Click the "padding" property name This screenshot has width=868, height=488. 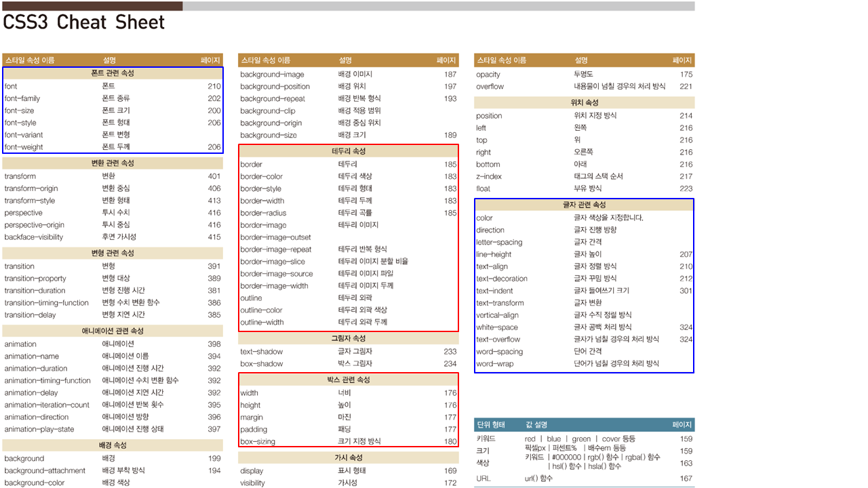click(x=254, y=430)
